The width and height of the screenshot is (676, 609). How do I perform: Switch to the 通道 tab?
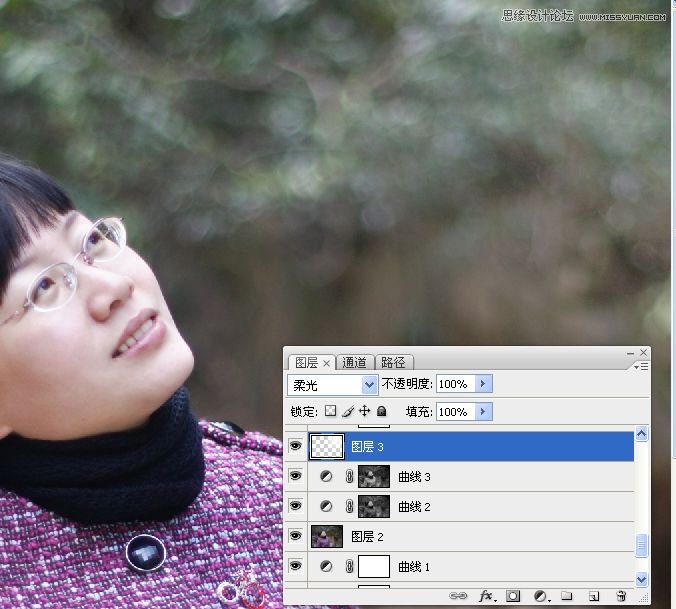[x=354, y=362]
